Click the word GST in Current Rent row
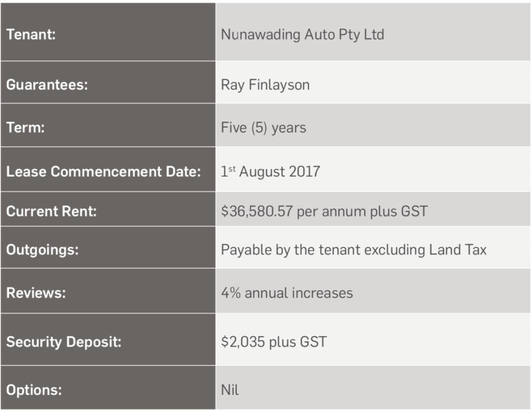Viewport: 532px width, 412px height. point(414,211)
